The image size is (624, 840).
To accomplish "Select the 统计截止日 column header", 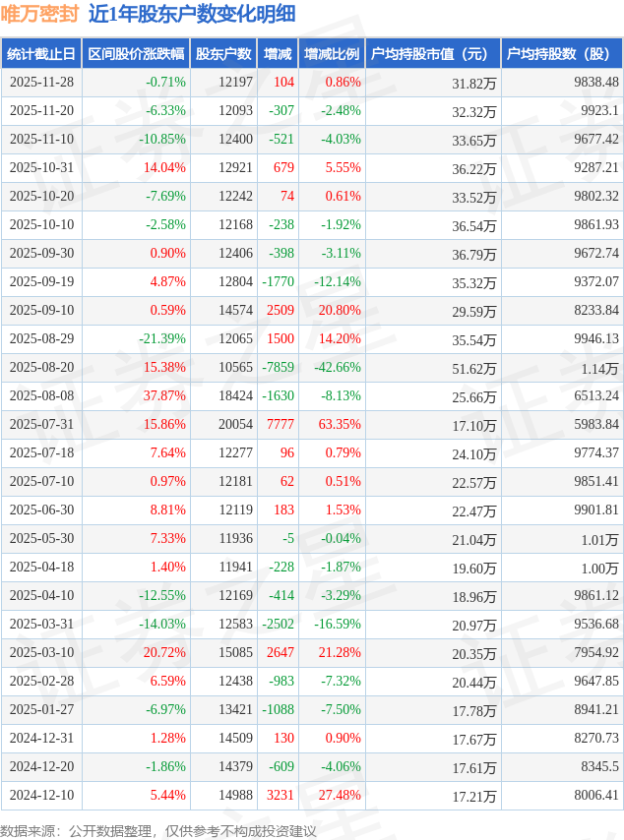I will (x=41, y=54).
